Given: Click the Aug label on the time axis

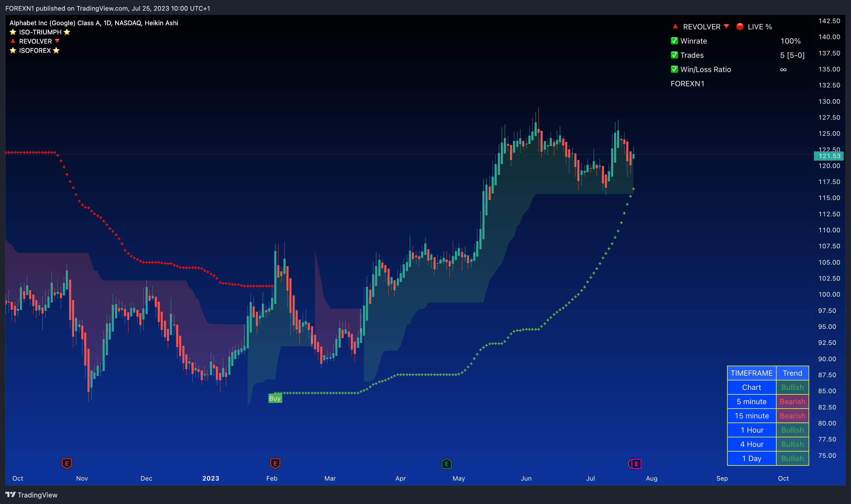Looking at the screenshot, I should tap(651, 478).
